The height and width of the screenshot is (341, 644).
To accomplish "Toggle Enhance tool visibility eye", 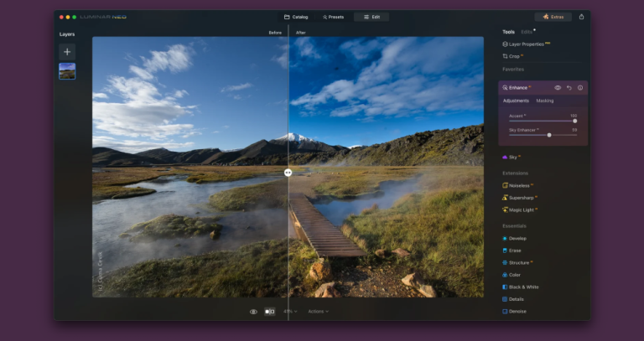I will point(558,88).
